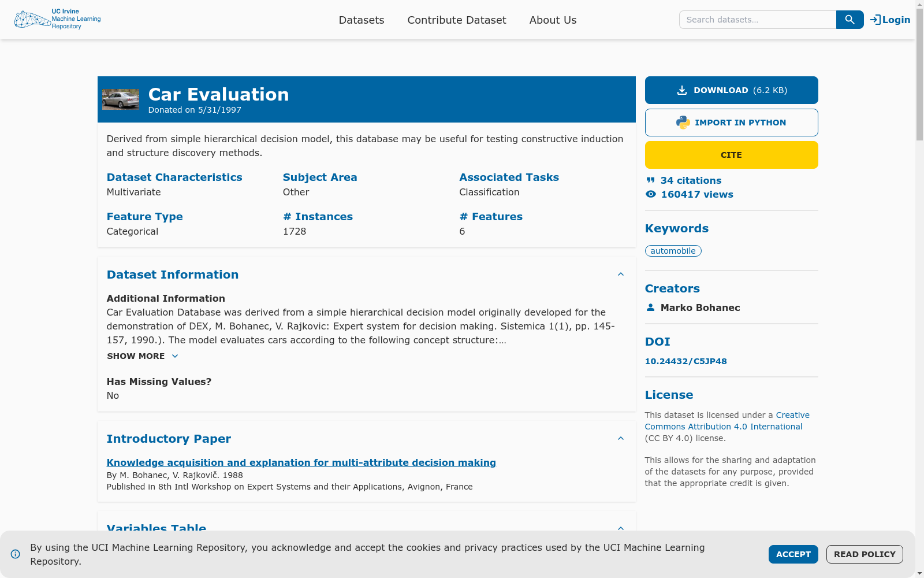Open the Datasets menu
Screen dimensions: 924x578
[362, 20]
